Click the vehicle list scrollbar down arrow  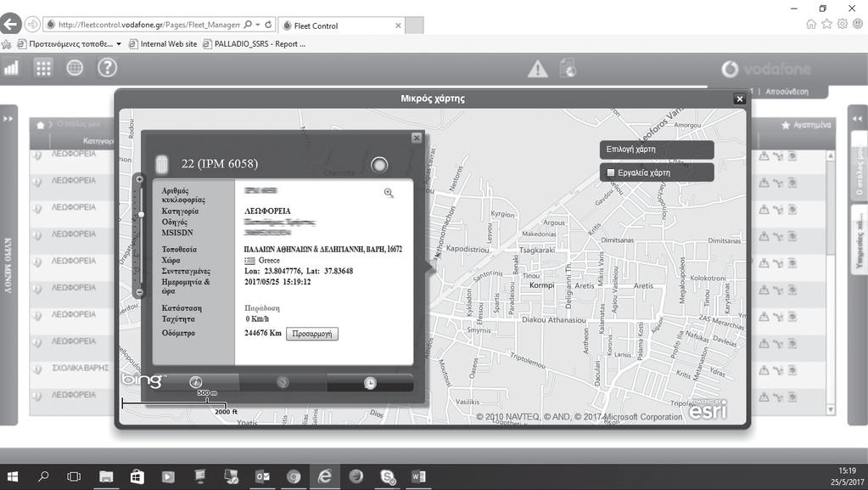[x=831, y=409]
